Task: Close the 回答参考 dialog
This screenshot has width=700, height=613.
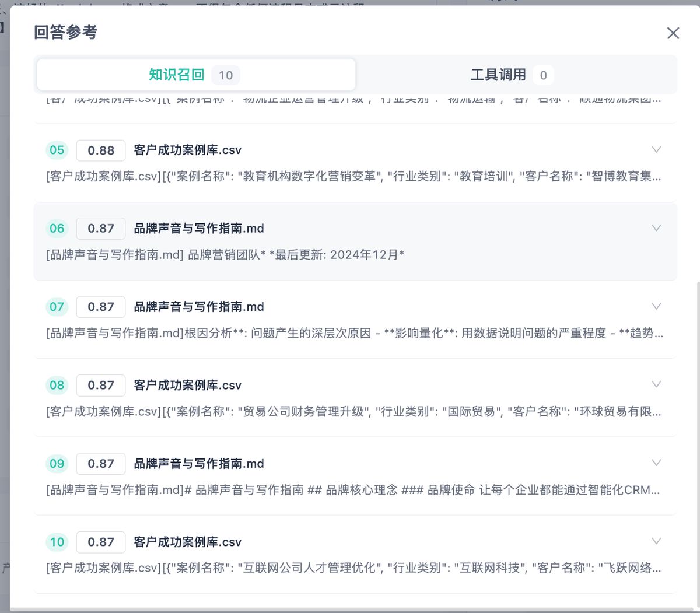Action: tap(673, 33)
